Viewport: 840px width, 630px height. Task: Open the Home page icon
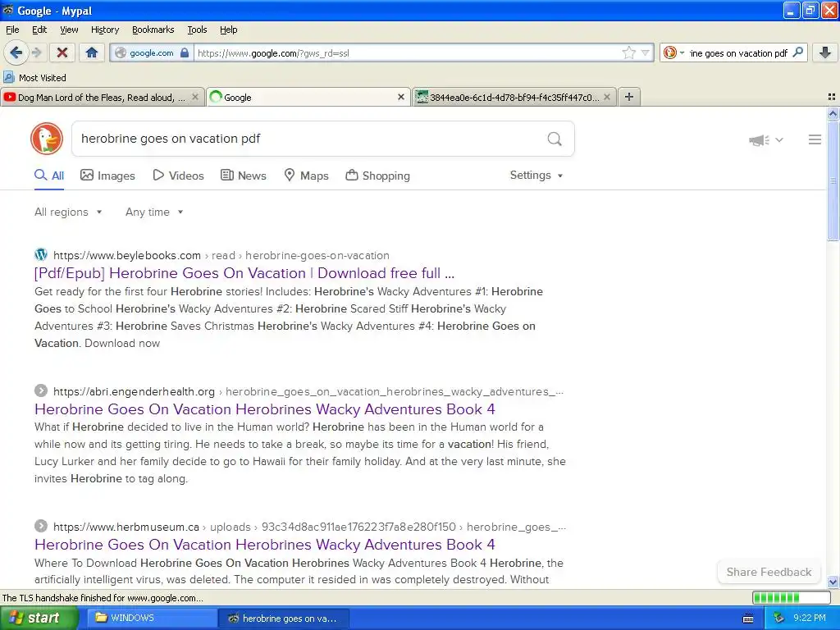coord(92,52)
